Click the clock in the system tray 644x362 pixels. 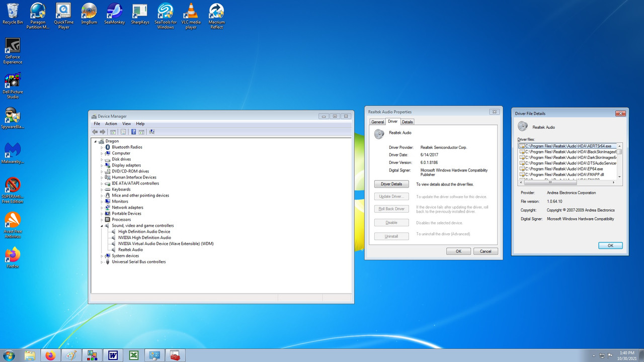pos(627,355)
